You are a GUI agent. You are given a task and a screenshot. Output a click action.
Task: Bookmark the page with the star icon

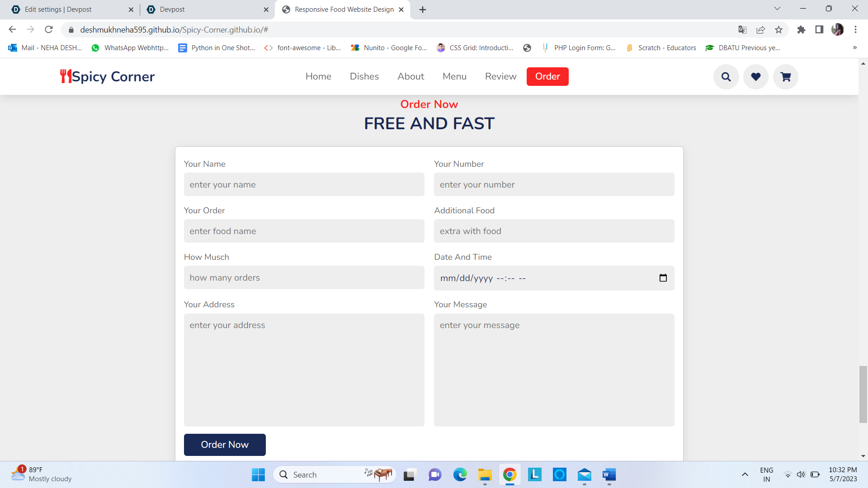point(779,29)
